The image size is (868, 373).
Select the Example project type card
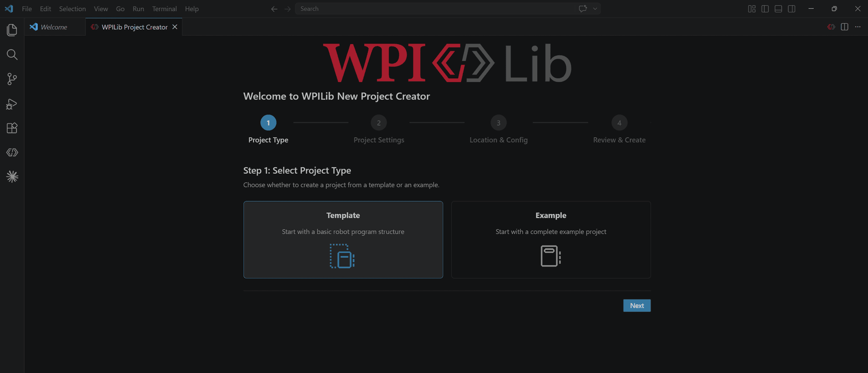click(551, 239)
